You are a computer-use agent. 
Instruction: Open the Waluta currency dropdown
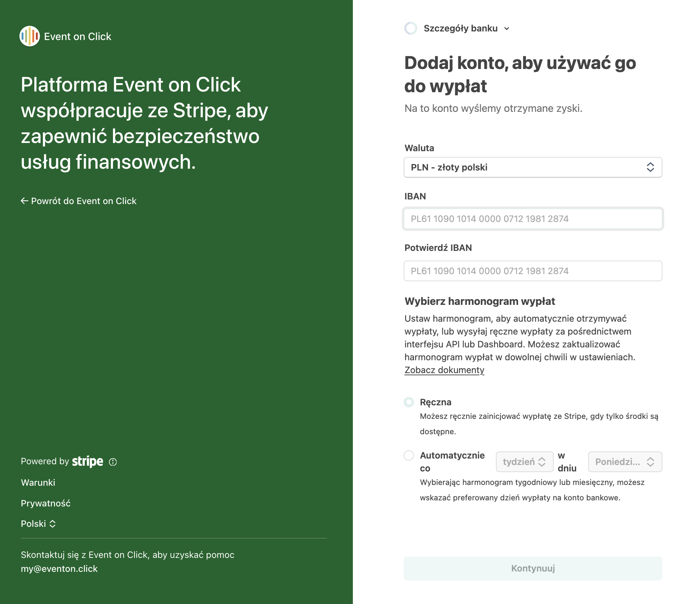pos(533,167)
